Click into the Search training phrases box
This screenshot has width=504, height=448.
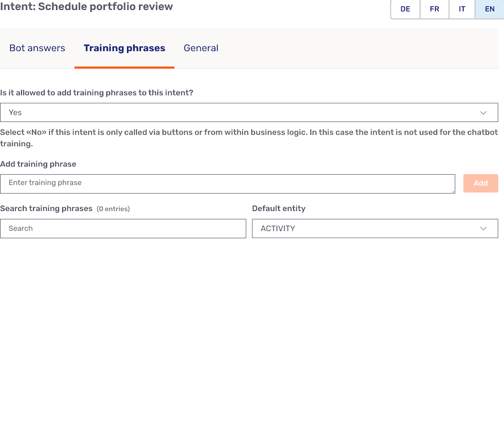click(x=123, y=229)
